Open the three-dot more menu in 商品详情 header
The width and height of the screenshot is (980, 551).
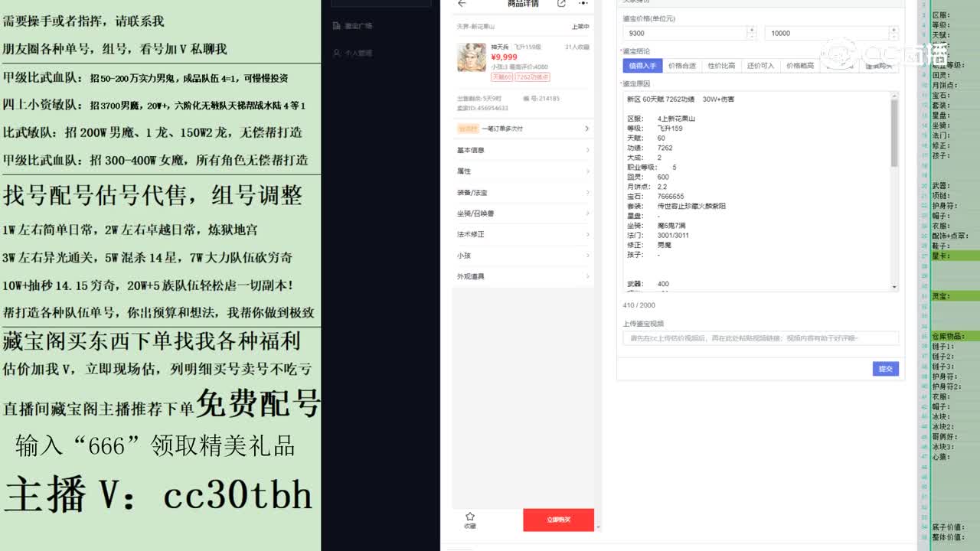pos(583,4)
